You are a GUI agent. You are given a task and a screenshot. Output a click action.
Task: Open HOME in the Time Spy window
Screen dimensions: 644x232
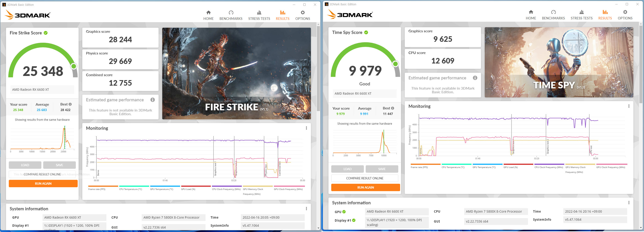pyautogui.click(x=531, y=15)
